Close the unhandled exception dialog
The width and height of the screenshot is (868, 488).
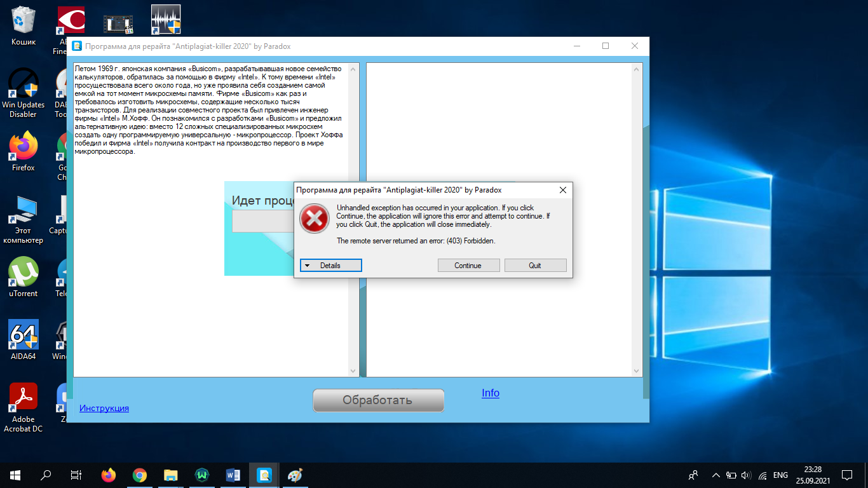pos(562,190)
